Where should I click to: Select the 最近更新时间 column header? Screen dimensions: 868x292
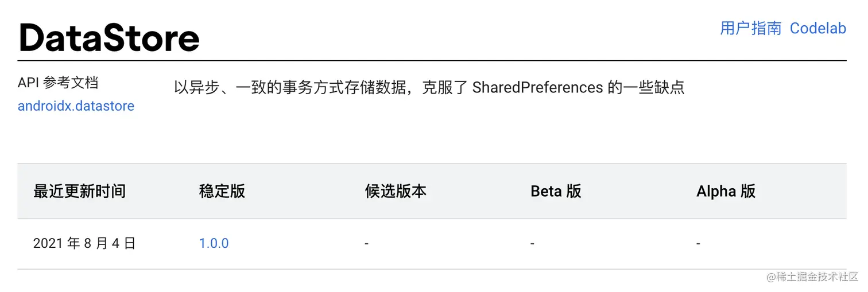pos(79,191)
